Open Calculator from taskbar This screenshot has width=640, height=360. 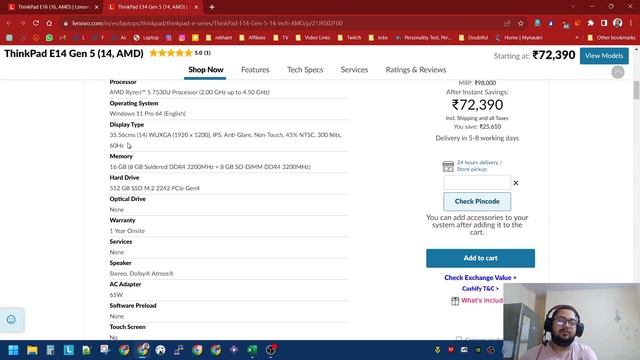[50, 350]
